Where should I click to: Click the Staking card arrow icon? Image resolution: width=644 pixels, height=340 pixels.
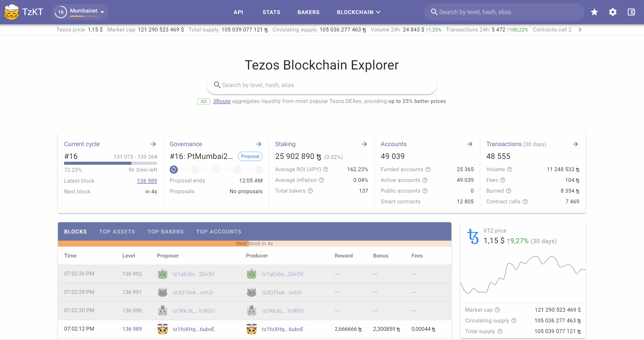[364, 144]
